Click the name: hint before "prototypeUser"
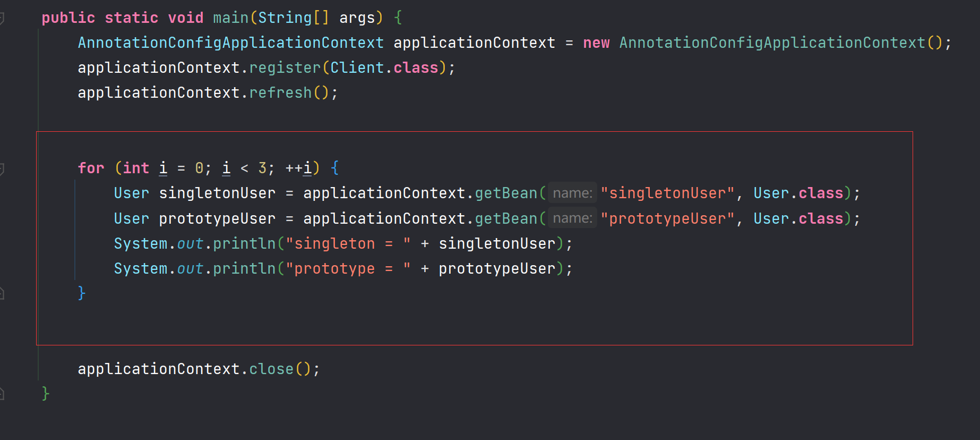980x440 pixels. tap(572, 218)
